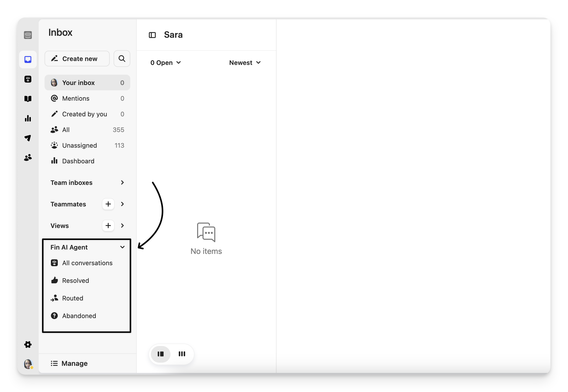Open Reports bar chart icon in rail
Viewport: 568px width, 392px height.
(x=28, y=119)
